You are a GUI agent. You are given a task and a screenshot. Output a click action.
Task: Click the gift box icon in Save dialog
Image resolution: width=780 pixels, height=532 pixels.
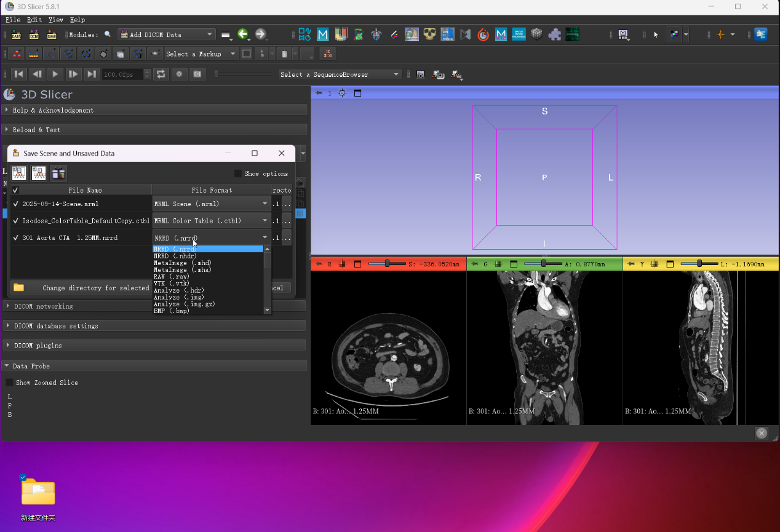(x=58, y=173)
